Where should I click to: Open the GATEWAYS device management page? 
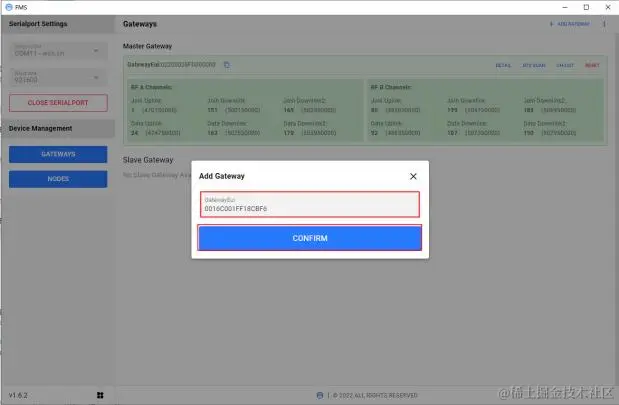(58, 154)
